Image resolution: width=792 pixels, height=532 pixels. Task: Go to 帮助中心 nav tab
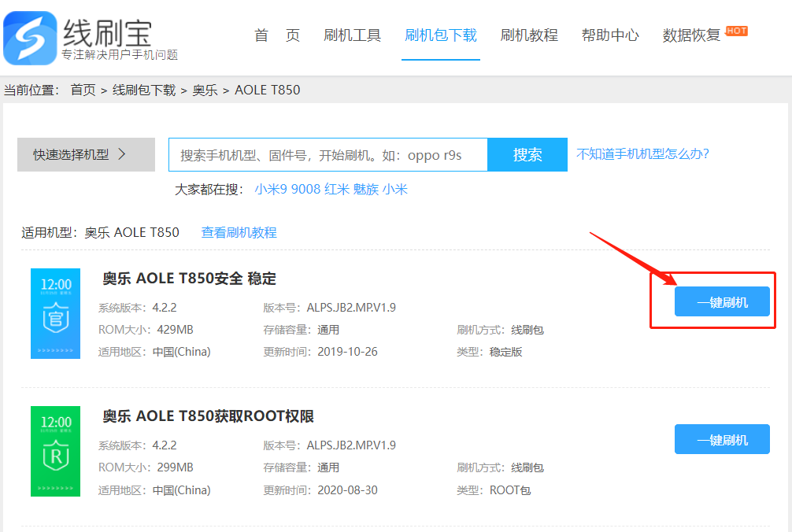[x=610, y=35]
